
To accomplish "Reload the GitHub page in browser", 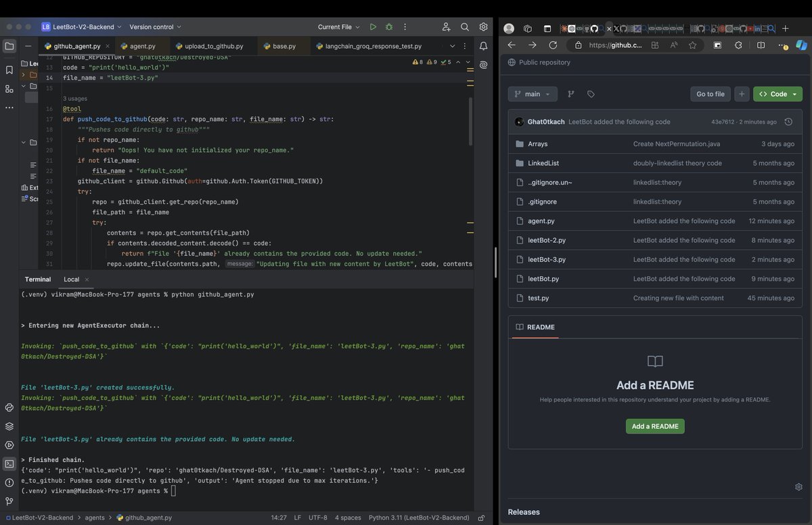I will point(553,45).
